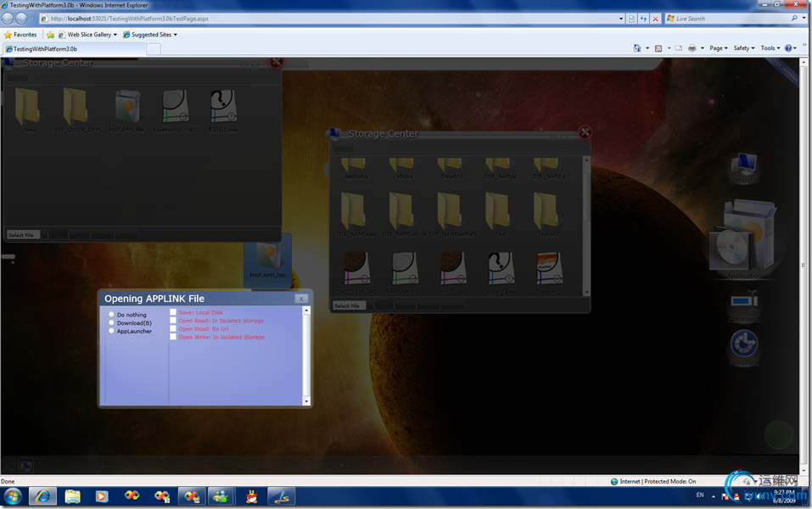Click the right Storage Center vertical scrollbar
Screen dimensions: 812x509
(x=587, y=226)
